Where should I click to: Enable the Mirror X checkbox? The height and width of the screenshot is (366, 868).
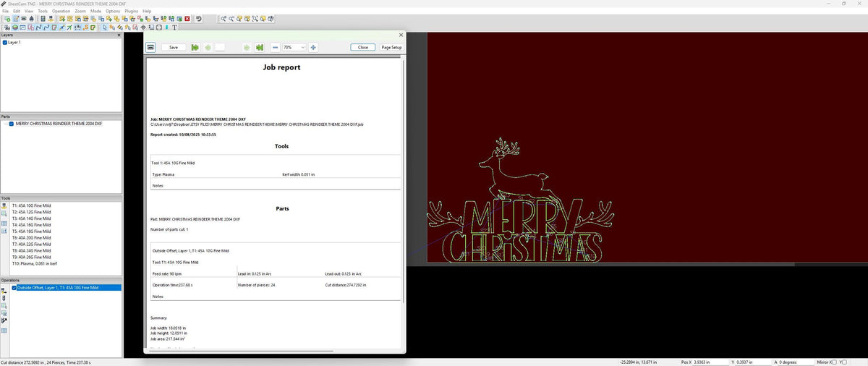click(833, 361)
